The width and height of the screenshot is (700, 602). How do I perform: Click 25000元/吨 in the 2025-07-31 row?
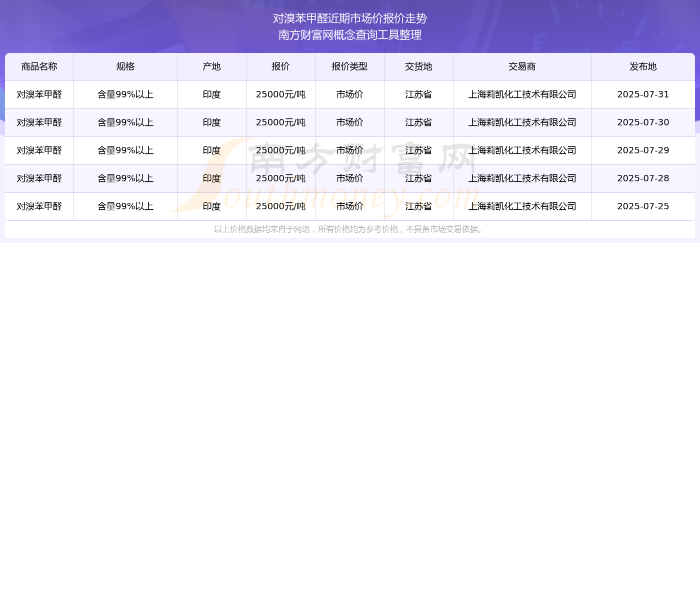(x=281, y=94)
